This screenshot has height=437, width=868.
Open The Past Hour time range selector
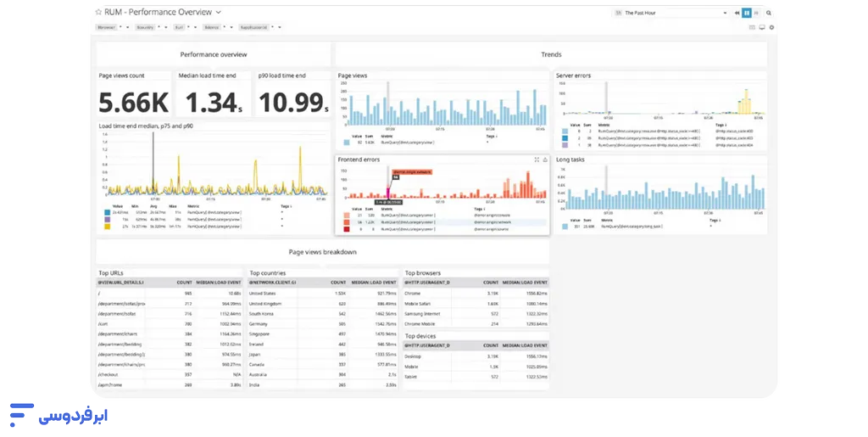tap(670, 13)
